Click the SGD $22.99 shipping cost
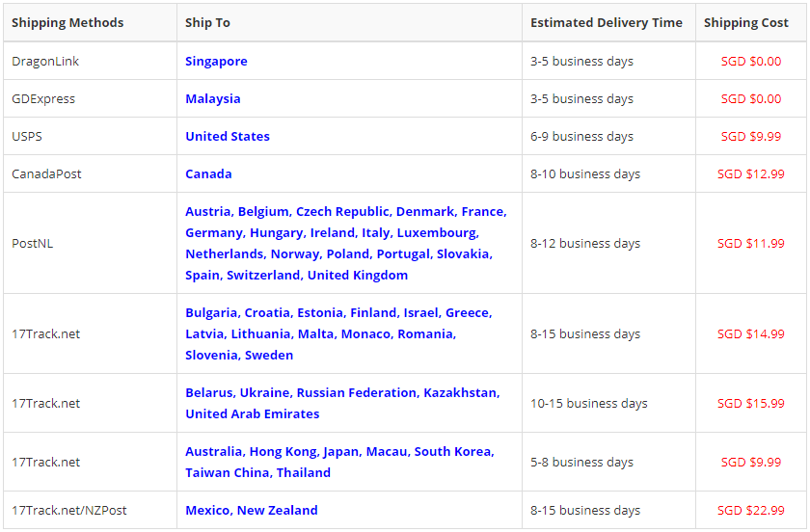Image resolution: width=810 pixels, height=532 pixels. pyautogui.click(x=750, y=510)
